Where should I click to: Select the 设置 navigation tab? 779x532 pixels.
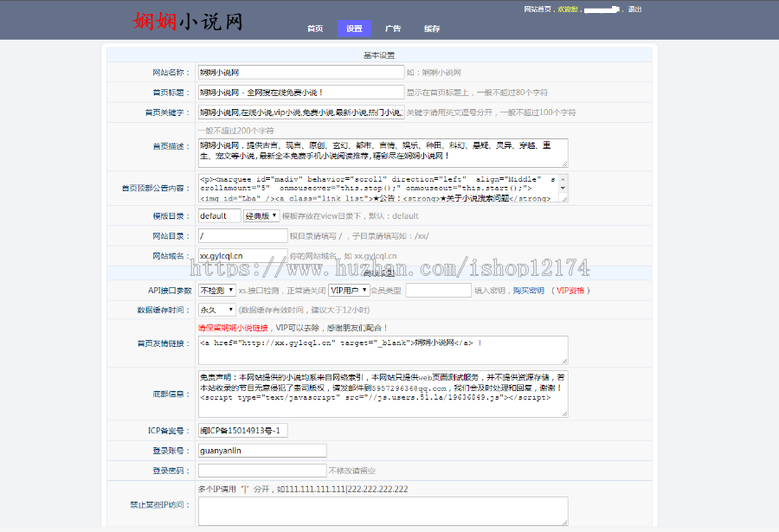[x=354, y=29]
